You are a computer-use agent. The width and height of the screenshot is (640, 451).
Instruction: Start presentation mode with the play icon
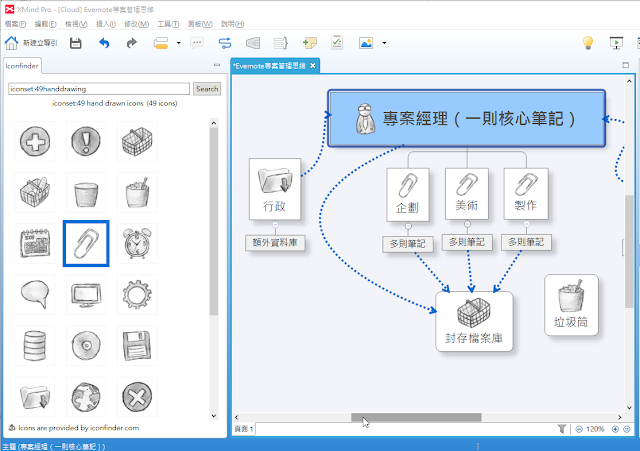616,43
